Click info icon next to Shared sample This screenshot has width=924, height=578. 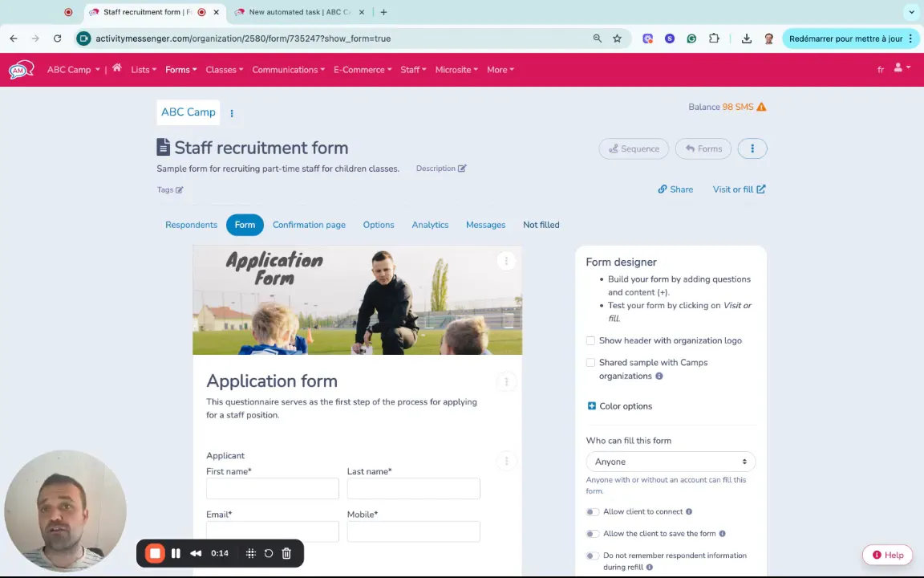tap(659, 377)
